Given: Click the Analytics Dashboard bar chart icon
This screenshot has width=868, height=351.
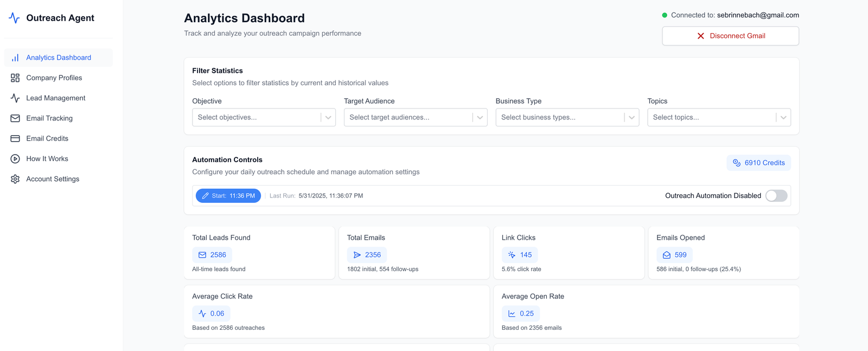Looking at the screenshot, I should point(15,58).
